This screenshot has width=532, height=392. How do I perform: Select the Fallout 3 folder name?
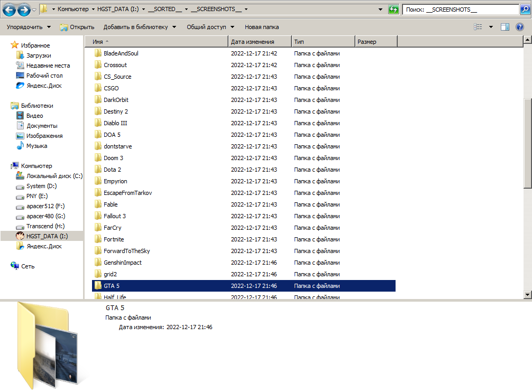point(115,216)
